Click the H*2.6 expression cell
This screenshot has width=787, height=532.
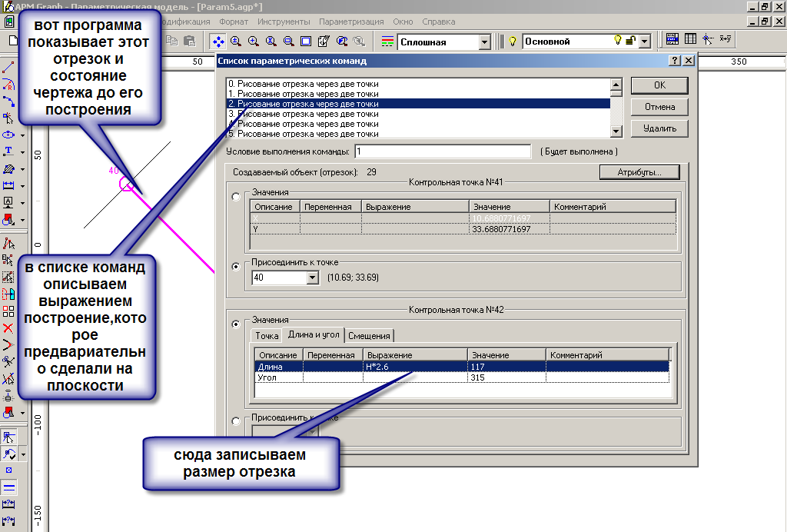[415, 367]
